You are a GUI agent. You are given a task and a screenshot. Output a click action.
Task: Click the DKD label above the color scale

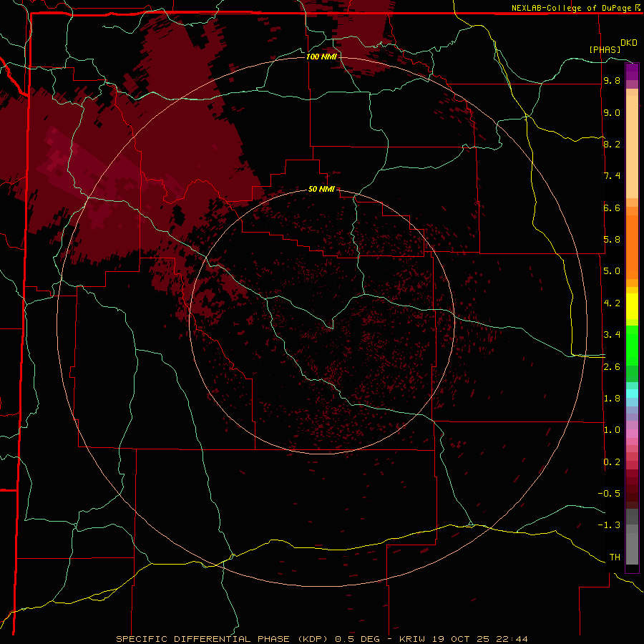point(629,43)
